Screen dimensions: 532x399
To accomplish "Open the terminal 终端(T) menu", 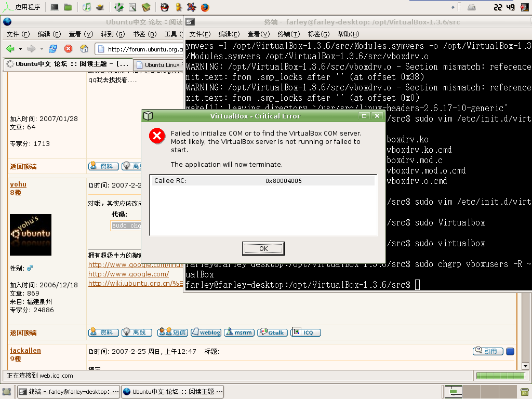I will tap(289, 34).
